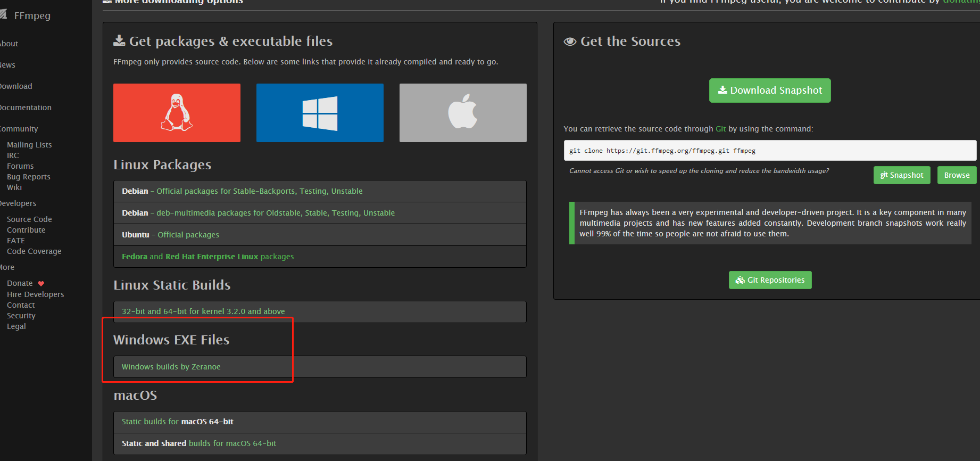Screen dimensions: 980x461
Task: Open Mailing Lists sidebar link
Action: (x=29, y=145)
